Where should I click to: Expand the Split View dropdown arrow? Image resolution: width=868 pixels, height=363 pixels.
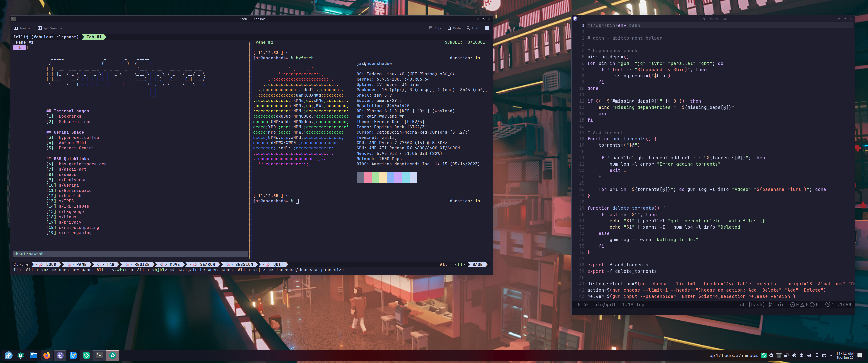click(x=61, y=28)
